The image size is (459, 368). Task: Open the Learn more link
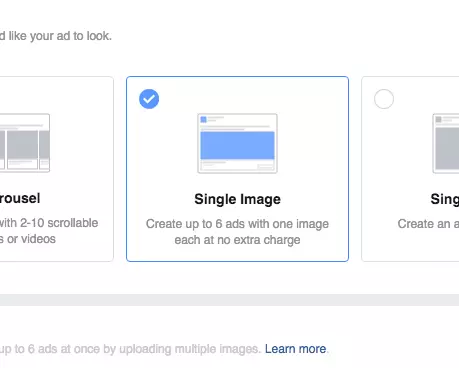(x=295, y=349)
